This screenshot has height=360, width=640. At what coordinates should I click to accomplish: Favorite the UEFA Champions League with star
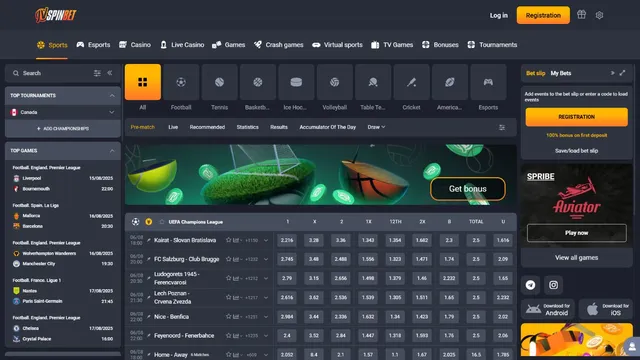click(162, 222)
